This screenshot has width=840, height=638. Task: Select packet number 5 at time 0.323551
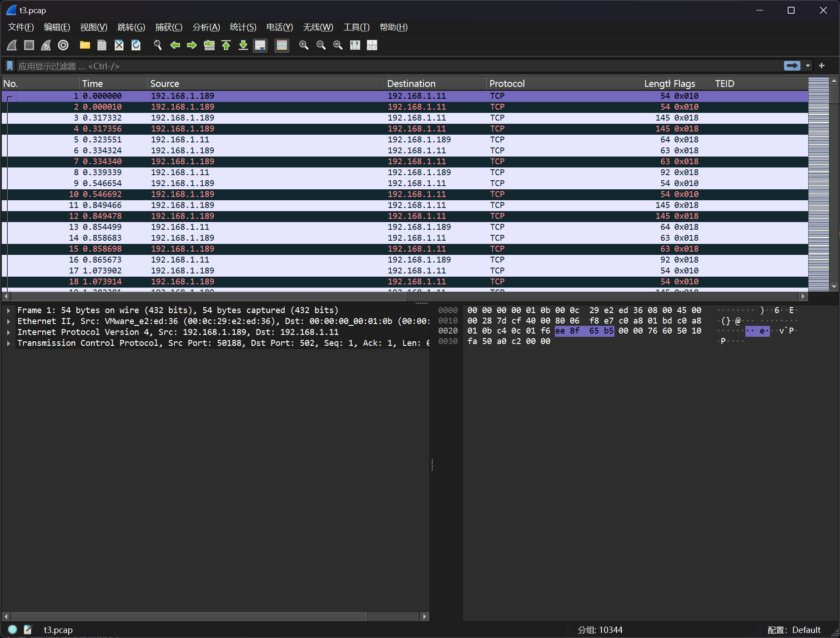405,140
